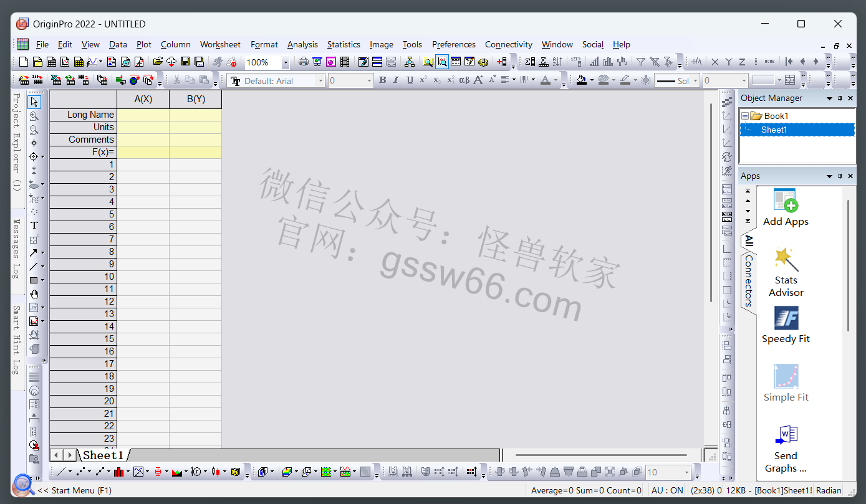Open the Preferences menu
The image size is (866, 504).
pyautogui.click(x=454, y=44)
